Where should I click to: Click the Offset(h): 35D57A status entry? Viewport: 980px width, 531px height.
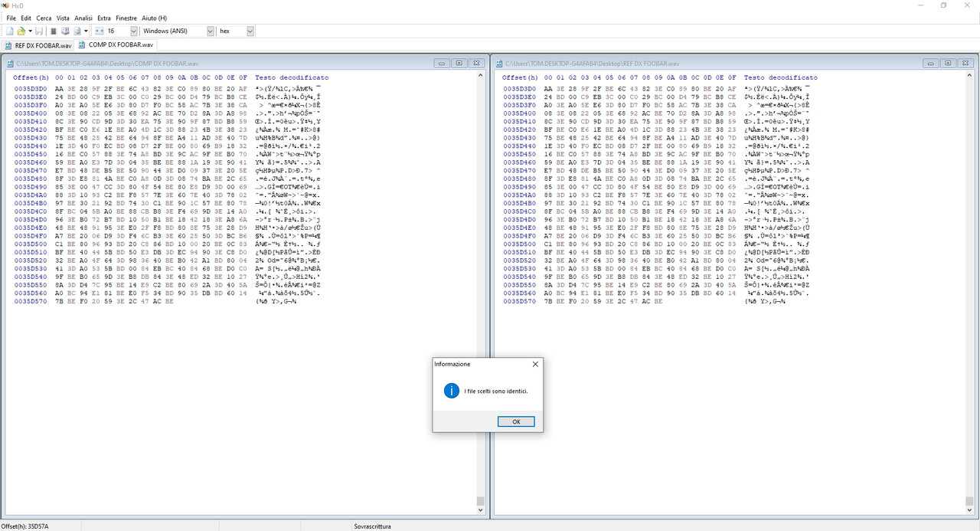[x=24, y=526]
